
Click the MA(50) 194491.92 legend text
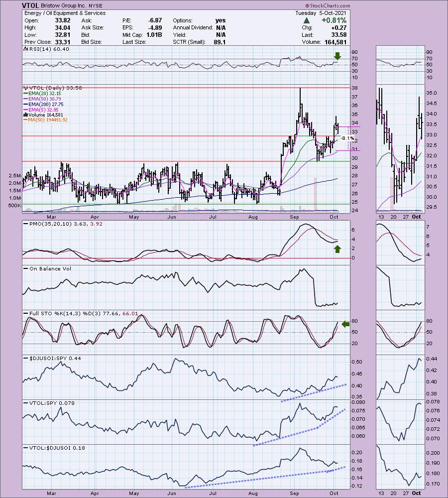[48, 120]
